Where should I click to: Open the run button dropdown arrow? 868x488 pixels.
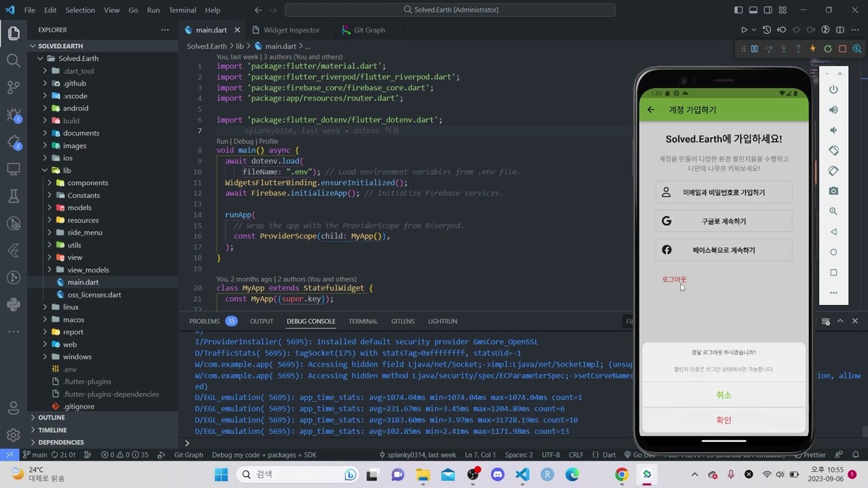point(754,30)
